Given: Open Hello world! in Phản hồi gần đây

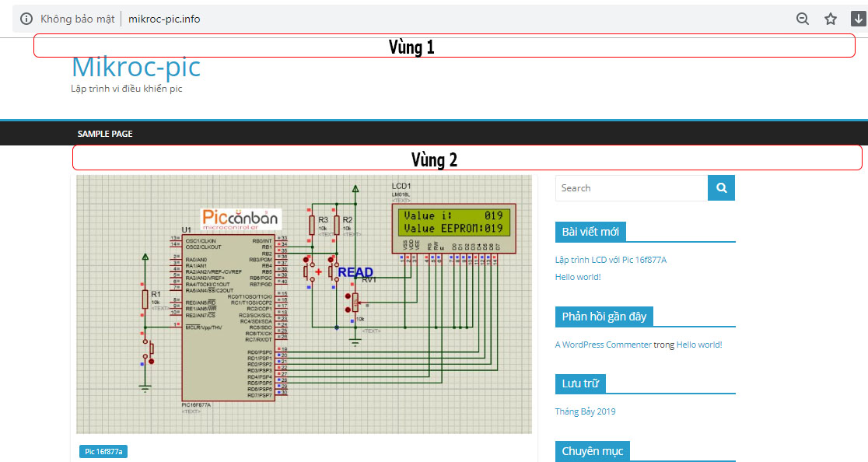Looking at the screenshot, I should [699, 345].
